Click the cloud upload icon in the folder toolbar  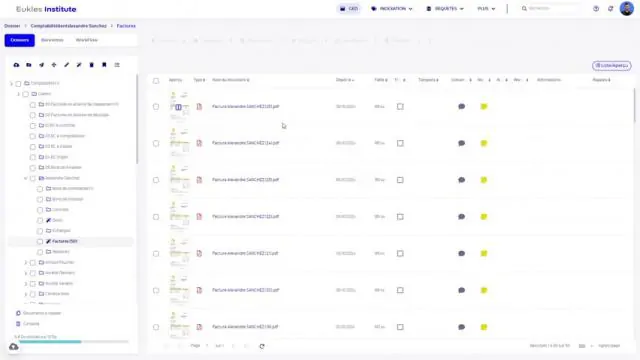(16, 65)
